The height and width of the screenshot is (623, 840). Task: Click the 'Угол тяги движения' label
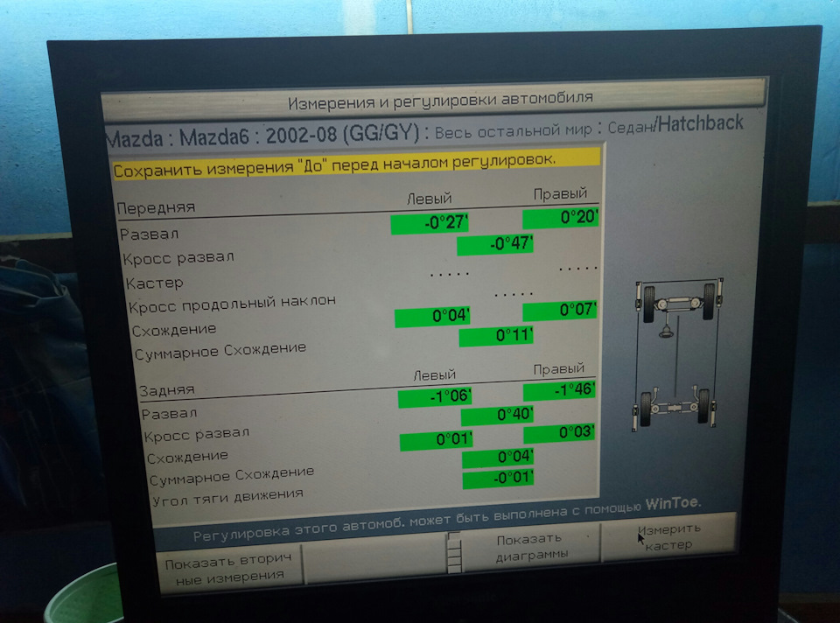click(x=227, y=498)
